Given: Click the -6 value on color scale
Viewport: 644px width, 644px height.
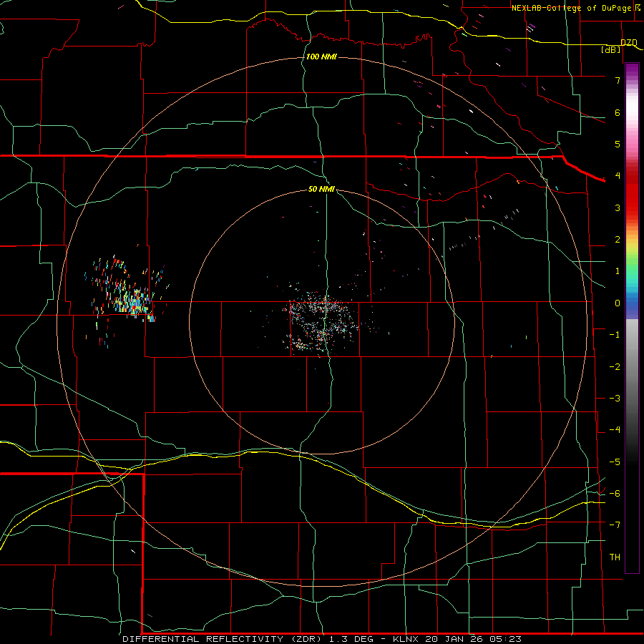Looking at the screenshot, I should (x=615, y=494).
